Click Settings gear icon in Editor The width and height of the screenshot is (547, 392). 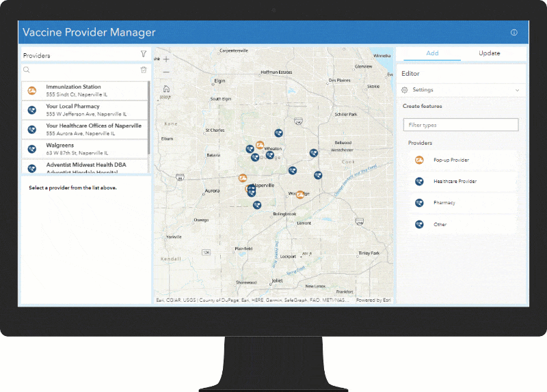(404, 90)
